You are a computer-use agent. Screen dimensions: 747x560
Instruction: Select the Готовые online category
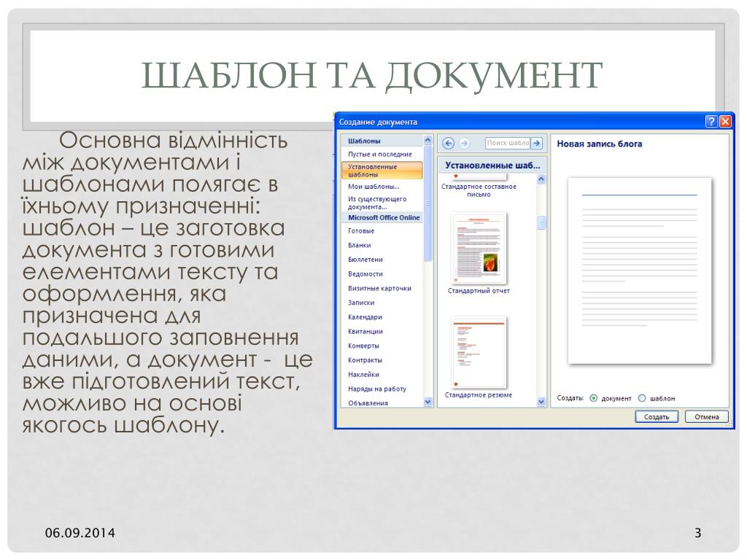pos(361,231)
